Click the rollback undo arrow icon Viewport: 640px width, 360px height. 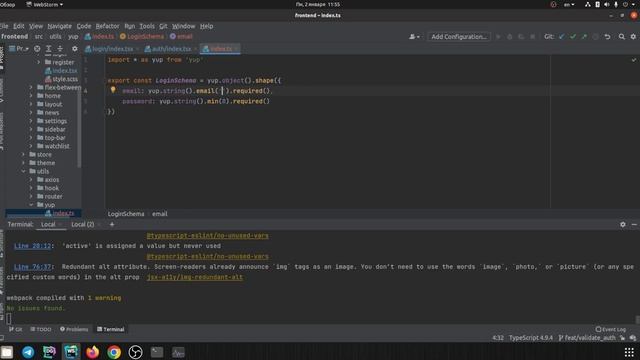pyautogui.click(x=607, y=37)
